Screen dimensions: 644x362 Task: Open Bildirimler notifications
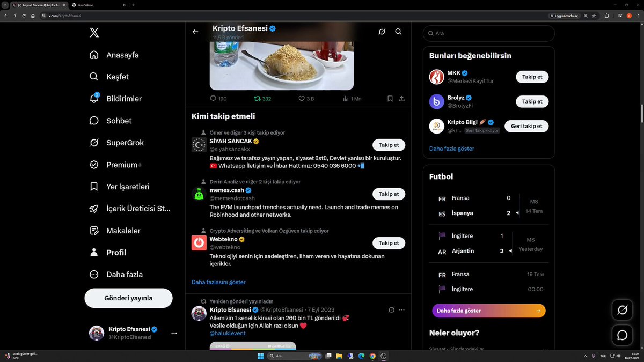[115, 99]
